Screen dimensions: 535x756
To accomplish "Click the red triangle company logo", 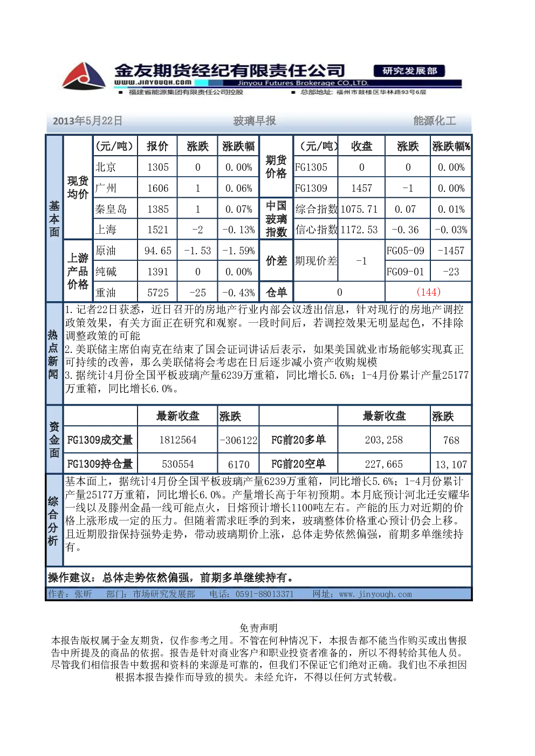I will tap(84, 75).
